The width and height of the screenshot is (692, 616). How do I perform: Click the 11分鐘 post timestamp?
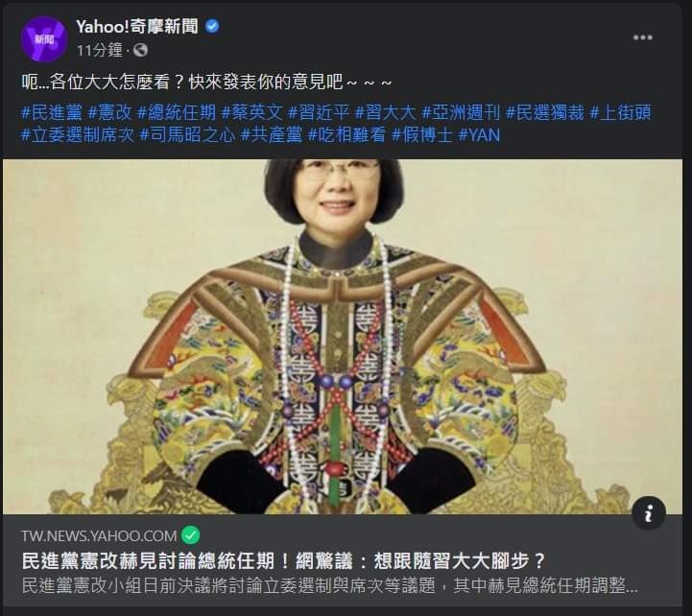(x=100, y=50)
